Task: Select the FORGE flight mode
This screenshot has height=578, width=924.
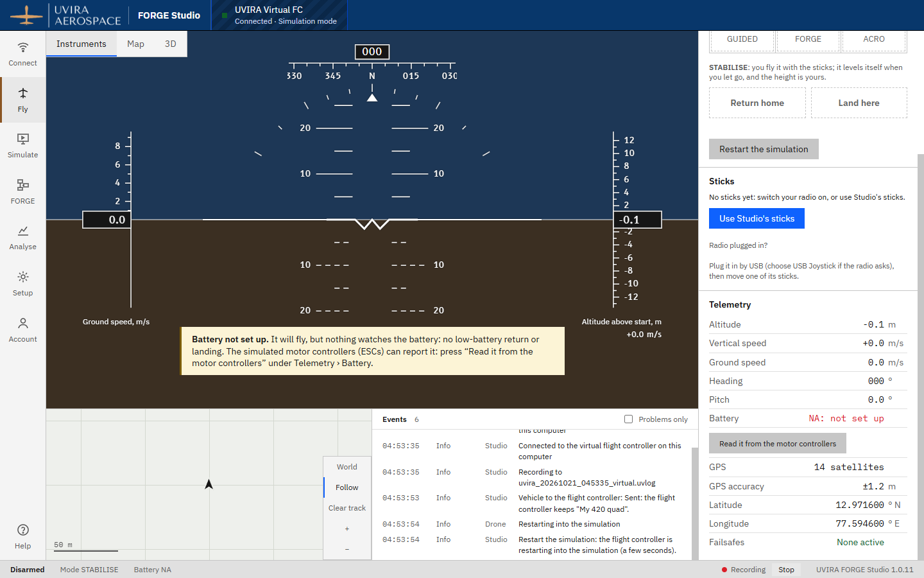Action: pyautogui.click(x=809, y=40)
